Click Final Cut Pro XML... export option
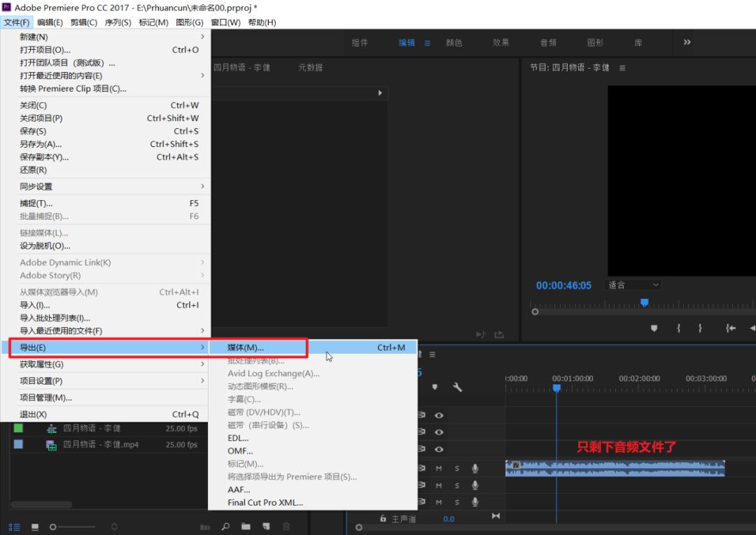Image resolution: width=756 pixels, height=535 pixels. click(265, 503)
